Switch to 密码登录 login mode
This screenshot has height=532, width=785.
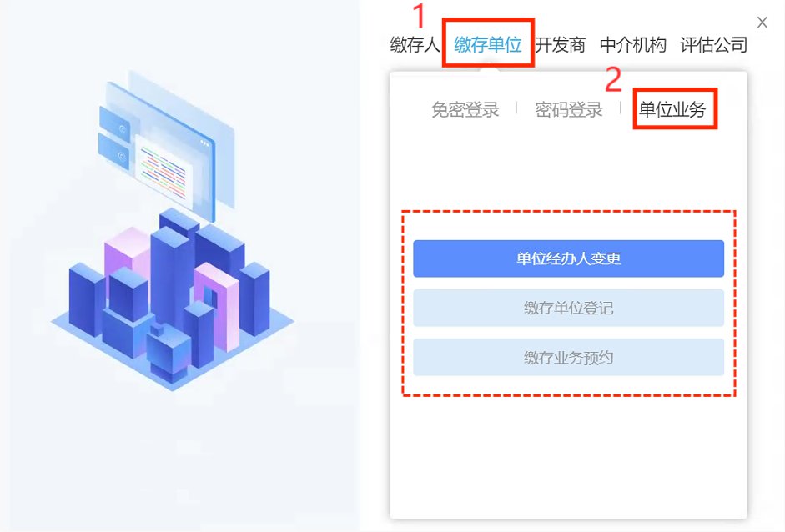[568, 109]
